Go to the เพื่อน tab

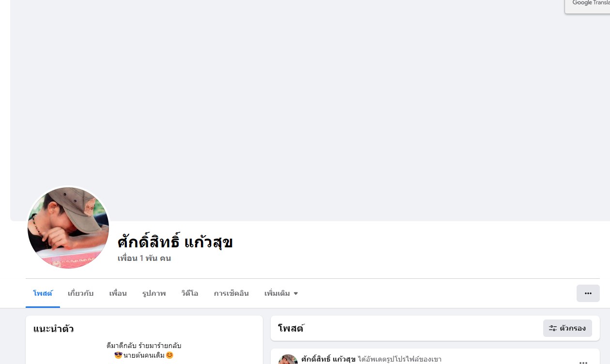click(x=118, y=293)
